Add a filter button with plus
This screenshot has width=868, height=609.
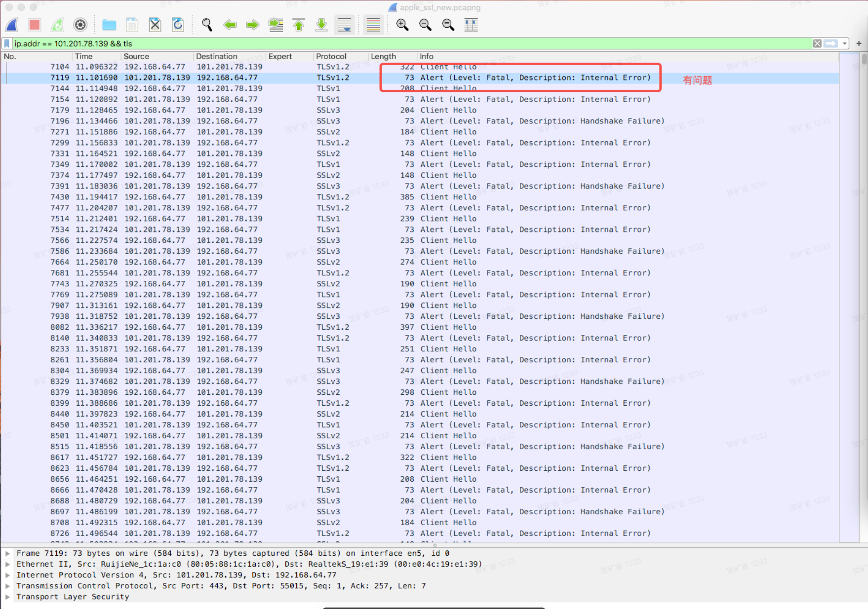pos(859,43)
